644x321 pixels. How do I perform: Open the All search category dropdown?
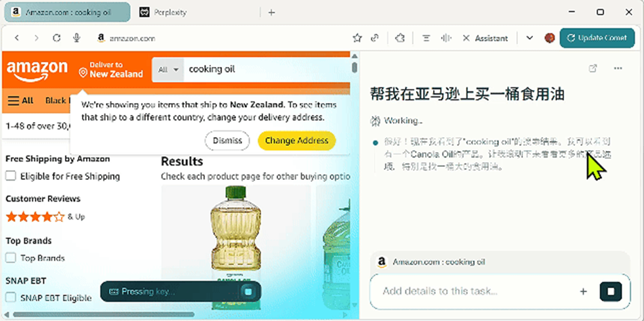[168, 70]
